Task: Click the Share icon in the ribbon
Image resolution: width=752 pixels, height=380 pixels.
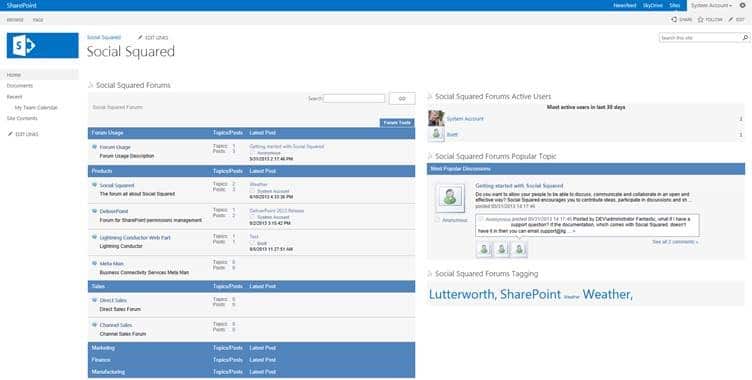Action: [674, 20]
